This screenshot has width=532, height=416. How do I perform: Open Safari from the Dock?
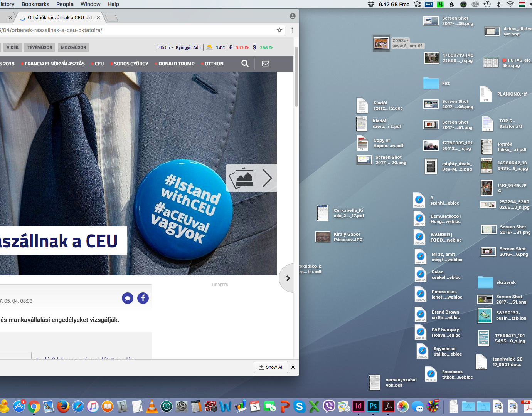click(78, 406)
